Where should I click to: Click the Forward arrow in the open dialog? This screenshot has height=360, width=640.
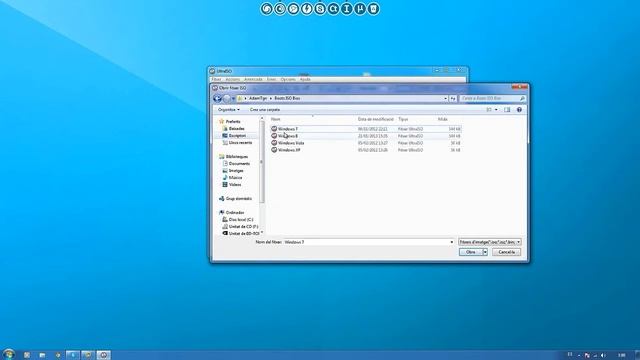tap(227, 98)
